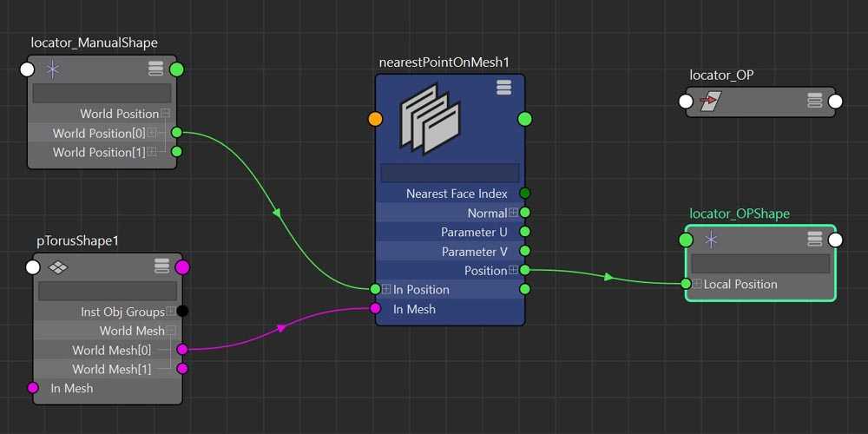Click the filter field in pTorusShape1 node

click(108, 291)
